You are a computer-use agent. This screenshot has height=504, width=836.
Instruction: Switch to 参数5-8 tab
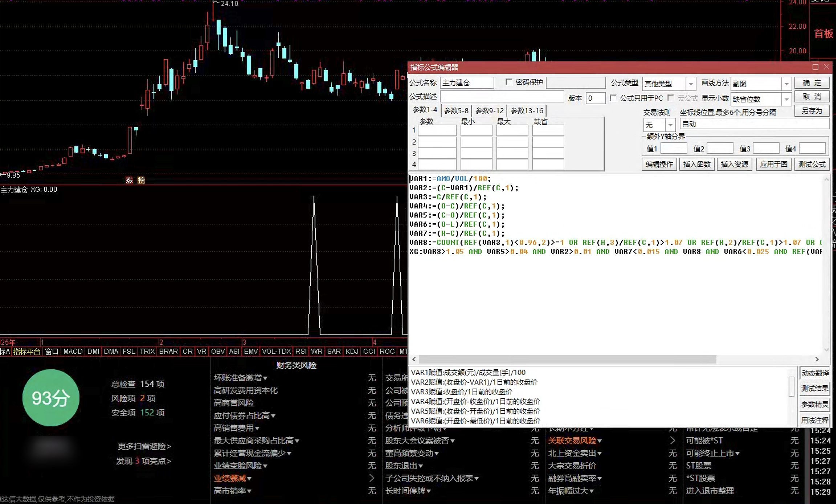click(456, 111)
